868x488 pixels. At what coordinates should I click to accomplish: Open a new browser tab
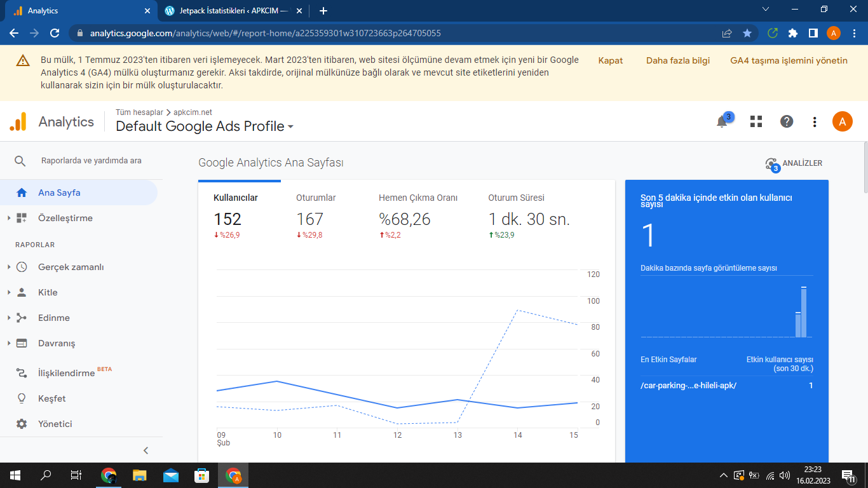pos(323,11)
